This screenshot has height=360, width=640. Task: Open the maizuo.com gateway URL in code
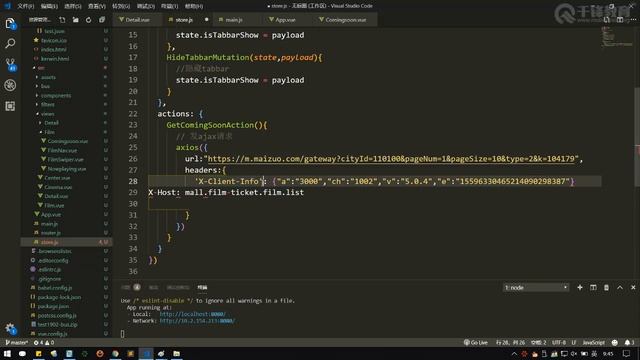click(391, 159)
